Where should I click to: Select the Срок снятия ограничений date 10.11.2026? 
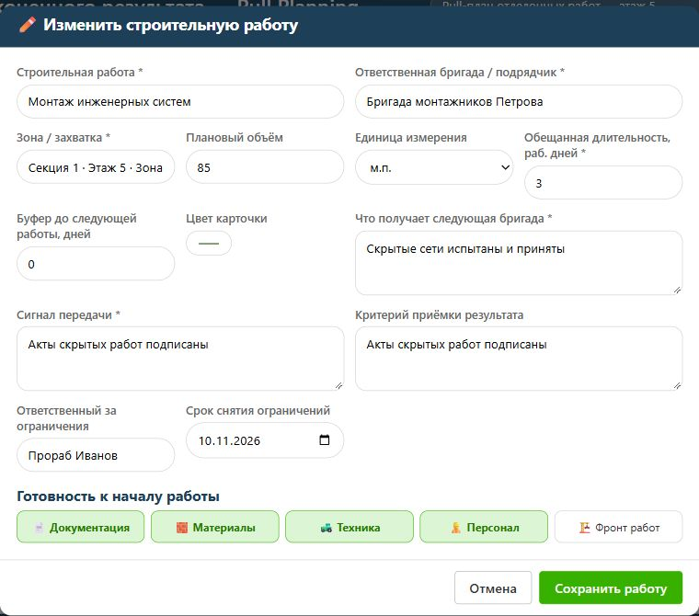[265, 440]
